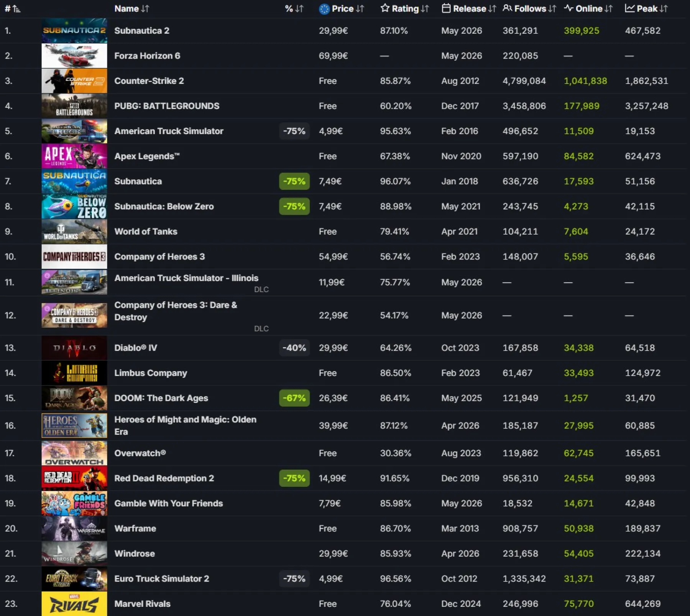Open American Truck Simulator - Illinois DLC link
Image resolution: width=690 pixels, height=616 pixels.
[186, 278]
